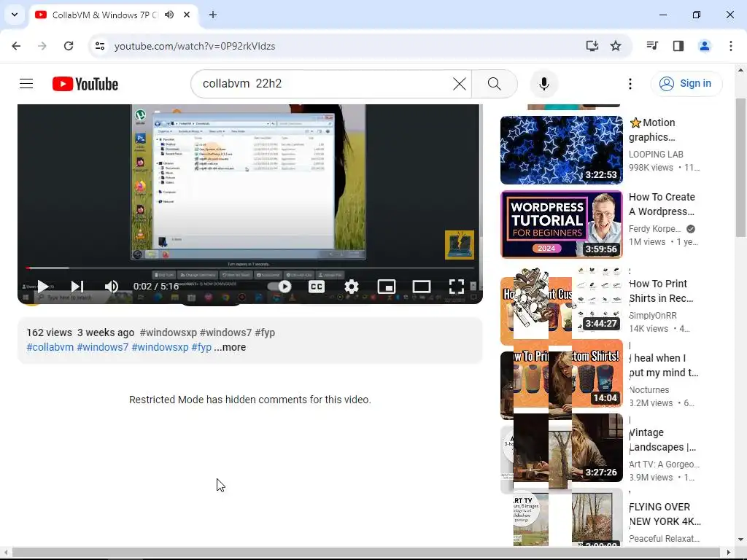747x560 pixels.
Task: Click Sign in button
Action: click(x=686, y=84)
